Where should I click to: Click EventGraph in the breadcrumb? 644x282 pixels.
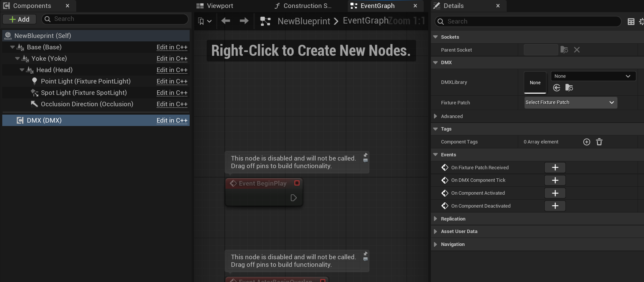pos(365,20)
